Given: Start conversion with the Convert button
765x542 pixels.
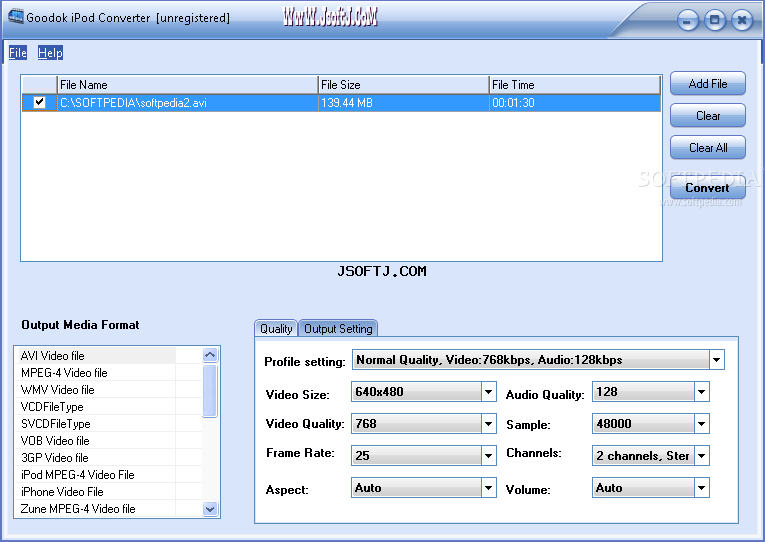Looking at the screenshot, I should (707, 188).
